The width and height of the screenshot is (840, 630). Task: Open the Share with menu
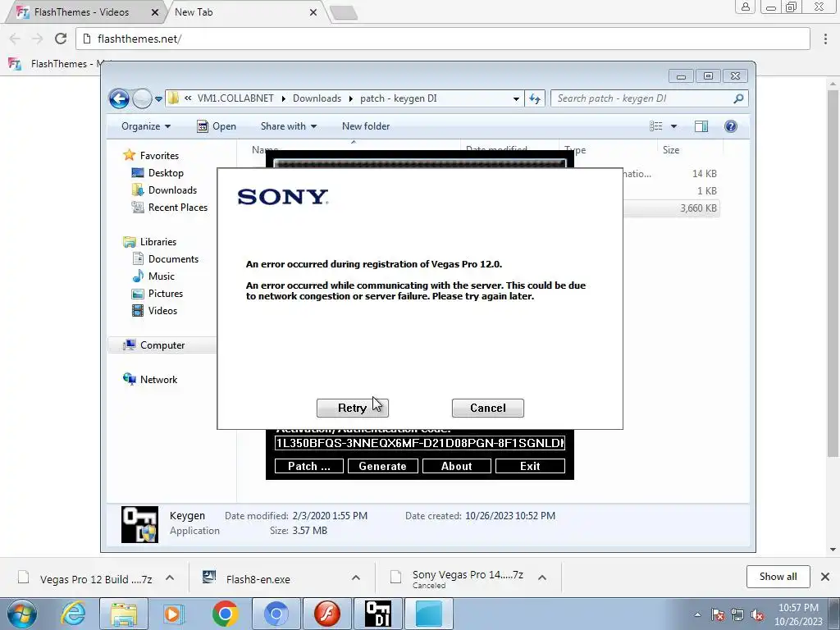288,126
